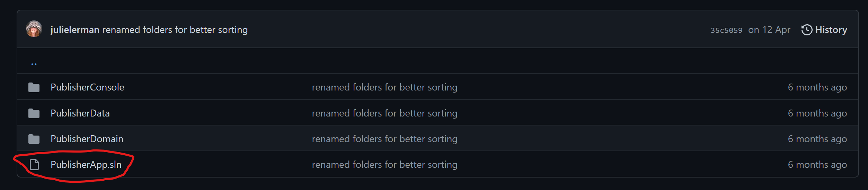
Task: Open commit hash 35c5059
Action: coord(726,30)
